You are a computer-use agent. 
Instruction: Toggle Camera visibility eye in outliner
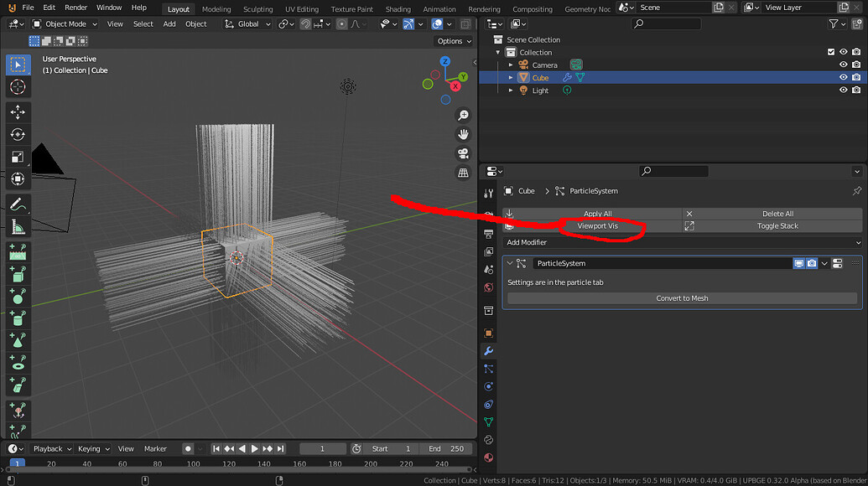[x=843, y=65]
